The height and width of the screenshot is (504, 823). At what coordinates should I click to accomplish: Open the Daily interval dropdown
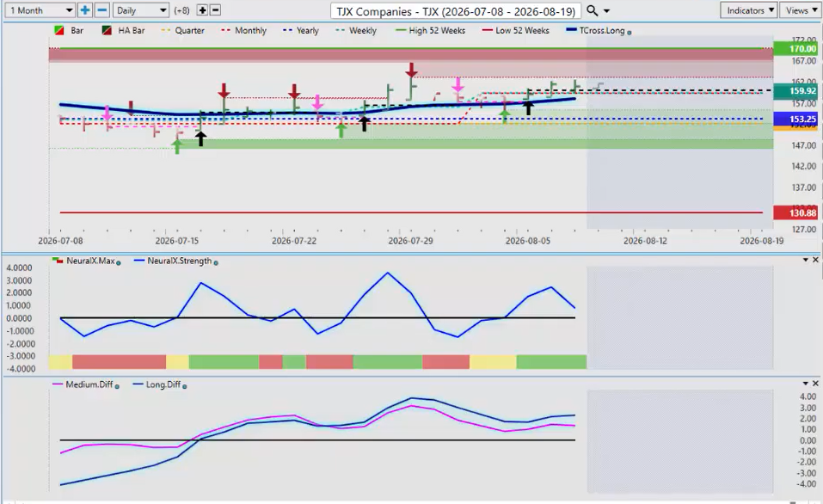141,10
